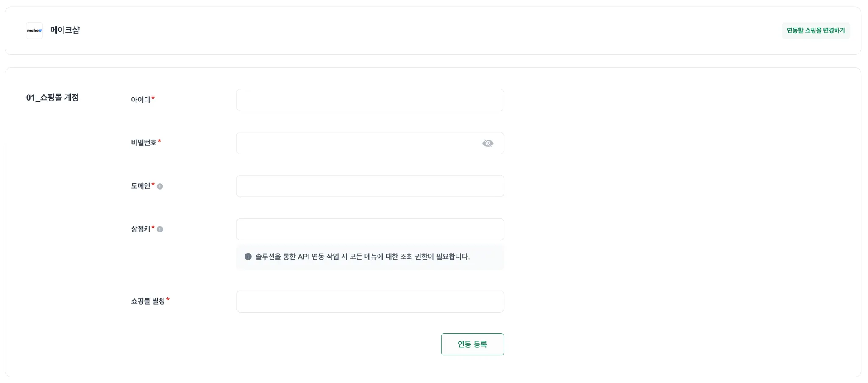This screenshot has height=383, width=868.
Task: Click the 아이디 field label
Action: pos(140,100)
